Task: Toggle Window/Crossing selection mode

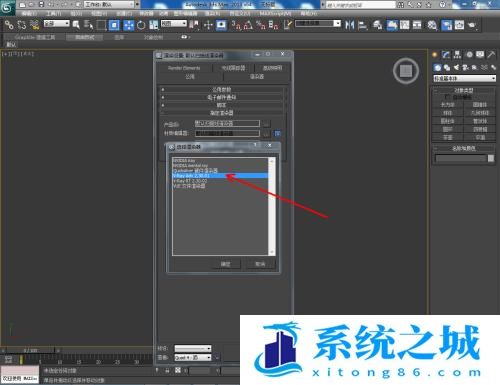Action: 114,25
